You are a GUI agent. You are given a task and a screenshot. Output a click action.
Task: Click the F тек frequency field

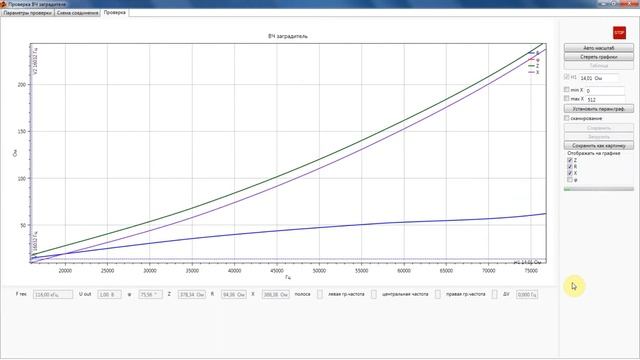[x=53, y=294]
